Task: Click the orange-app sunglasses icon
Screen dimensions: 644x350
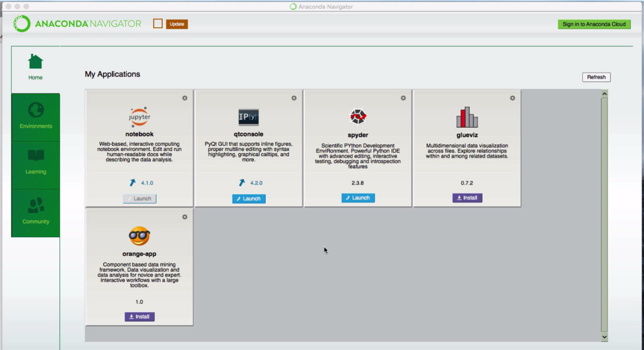Action: 139,236
